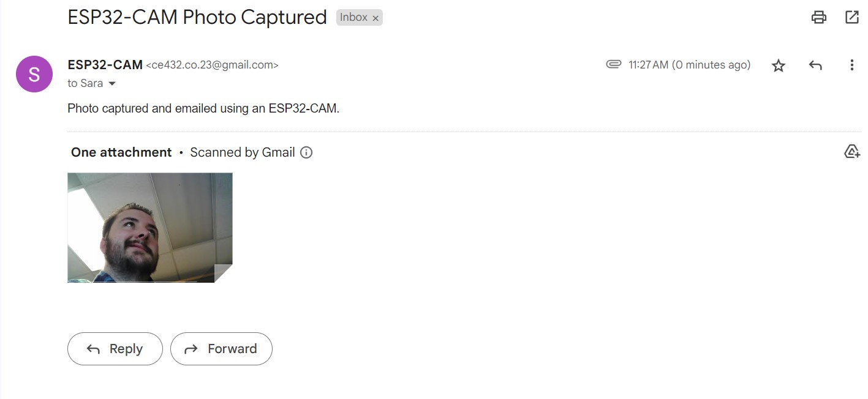Click the Inbox label chip

point(353,17)
